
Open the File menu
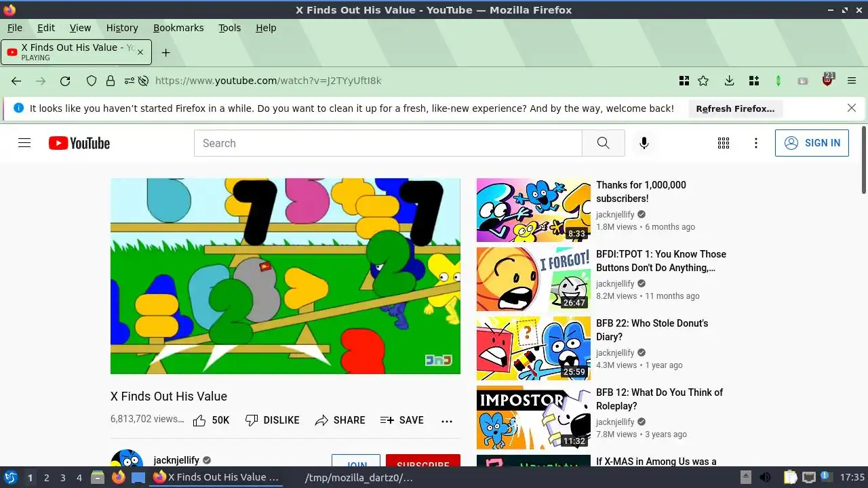pyautogui.click(x=14, y=28)
